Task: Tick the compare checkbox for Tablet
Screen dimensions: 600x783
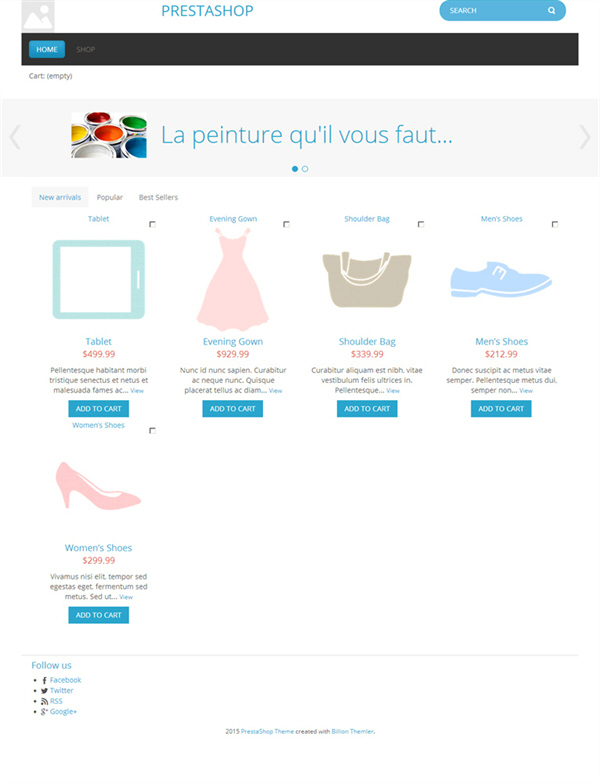Action: (x=152, y=224)
